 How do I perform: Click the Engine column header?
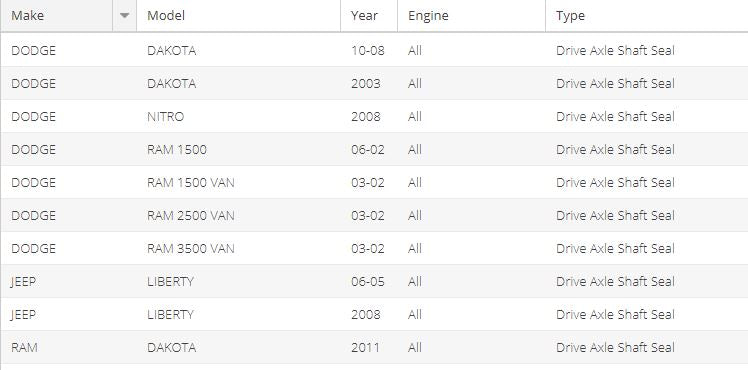pos(471,16)
